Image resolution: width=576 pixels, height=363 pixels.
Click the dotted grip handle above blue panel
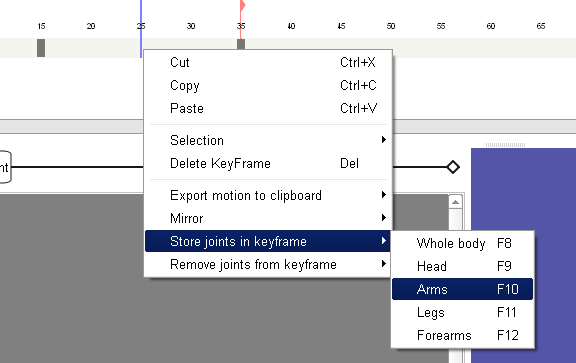coord(505,145)
